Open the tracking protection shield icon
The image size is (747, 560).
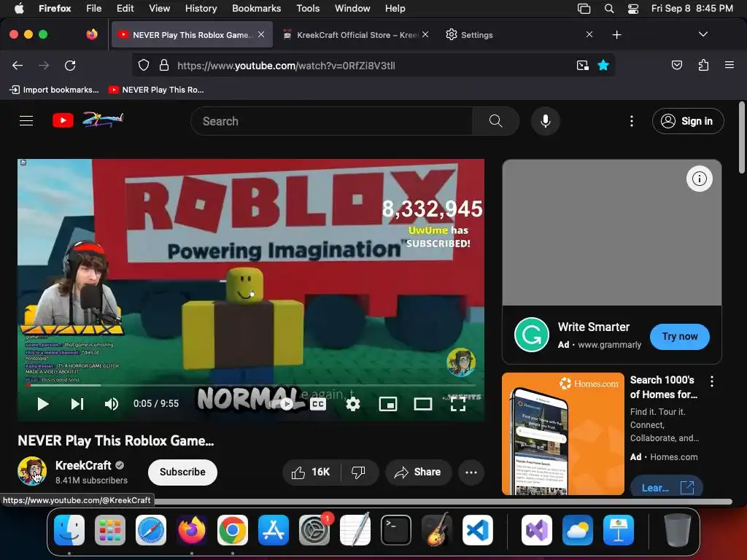pos(144,65)
